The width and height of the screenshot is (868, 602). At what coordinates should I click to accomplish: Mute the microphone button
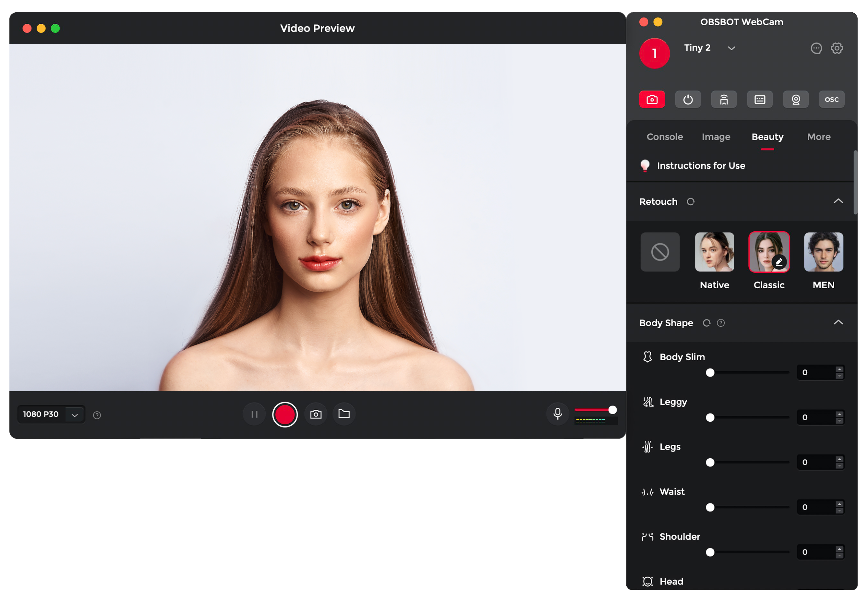(557, 414)
